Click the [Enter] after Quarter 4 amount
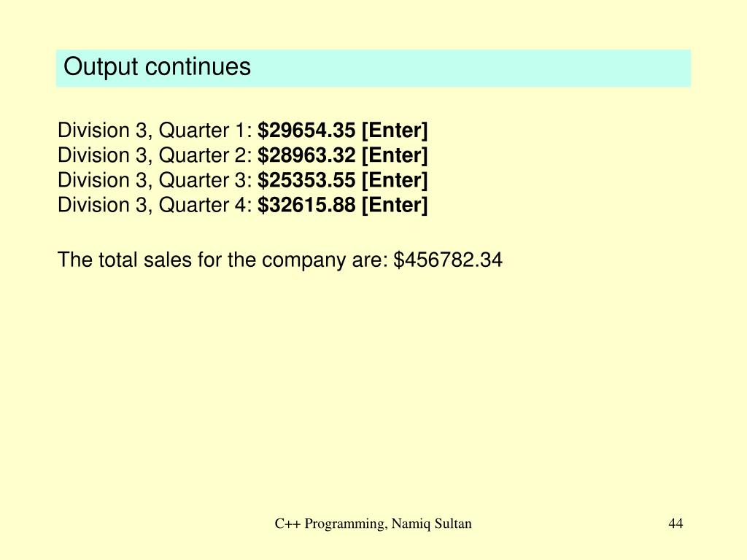Screen dimensions: 747x560 395,205
